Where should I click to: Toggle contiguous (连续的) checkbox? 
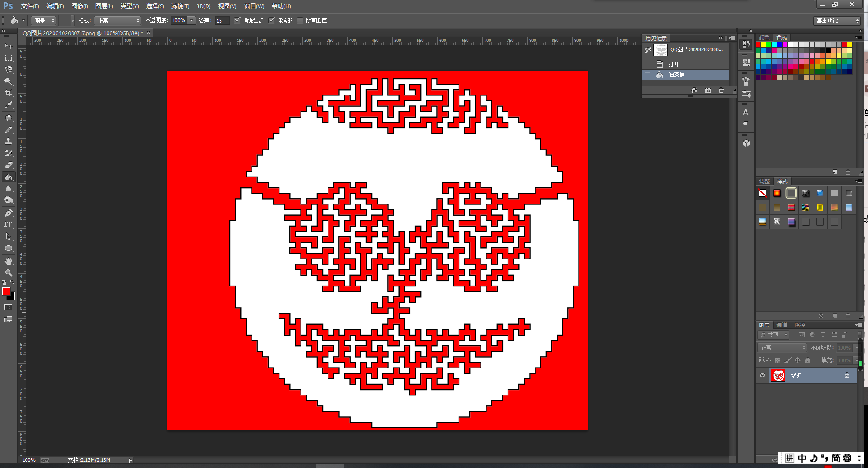272,20
